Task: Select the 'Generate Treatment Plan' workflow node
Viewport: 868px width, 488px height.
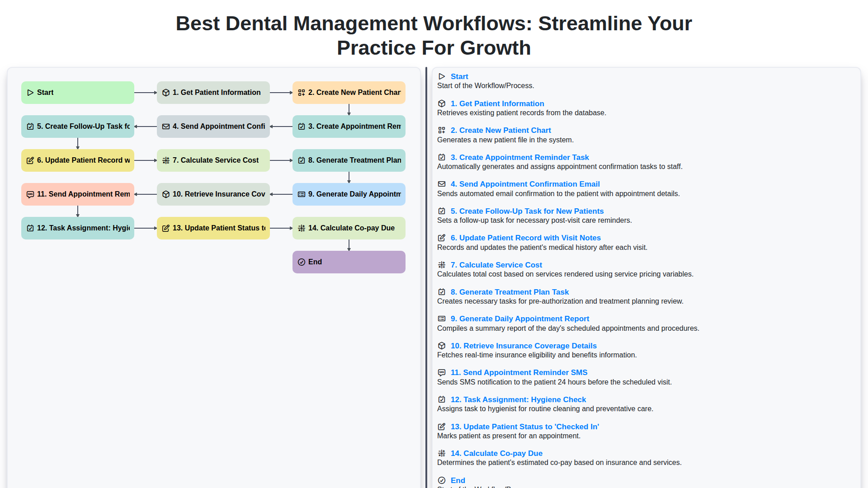Action: coord(349,160)
